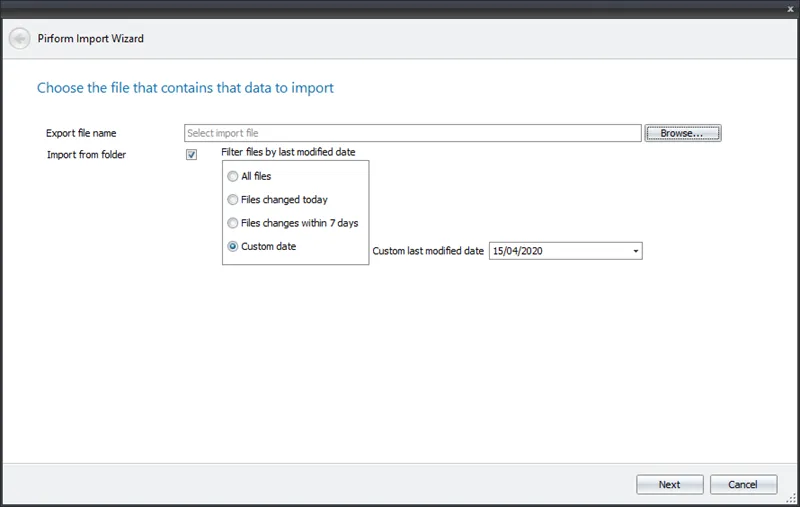The width and height of the screenshot is (800, 507).
Task: Click the Import from folder label
Action: (86, 155)
